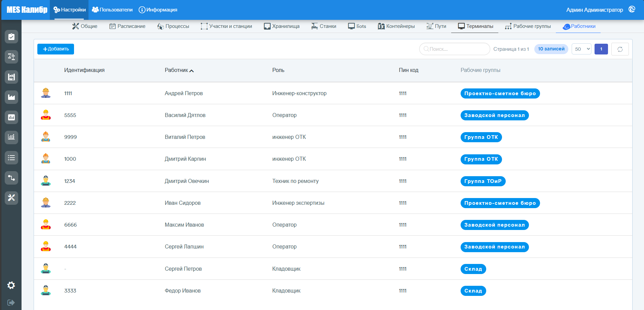Switch to the Хранилища tab
Viewport: 644px width, 310px height.
click(x=282, y=26)
